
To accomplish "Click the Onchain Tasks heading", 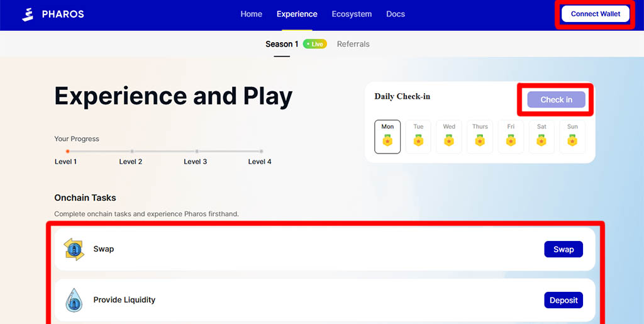I will pos(85,198).
